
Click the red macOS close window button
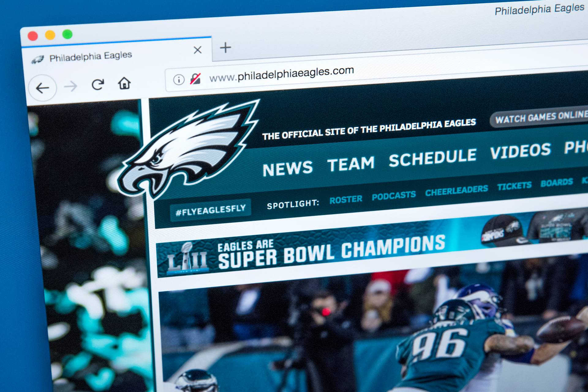click(32, 36)
